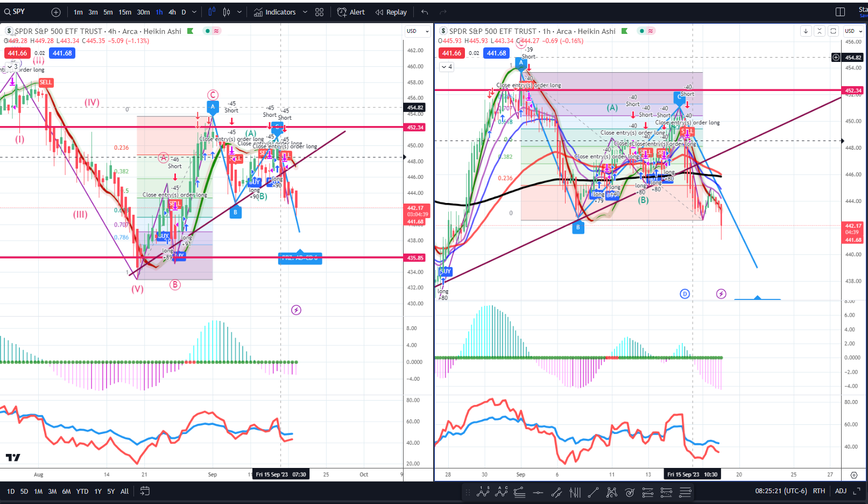This screenshot has height=504, width=868.
Task: Select the 30m timeframe
Action: pos(143,12)
